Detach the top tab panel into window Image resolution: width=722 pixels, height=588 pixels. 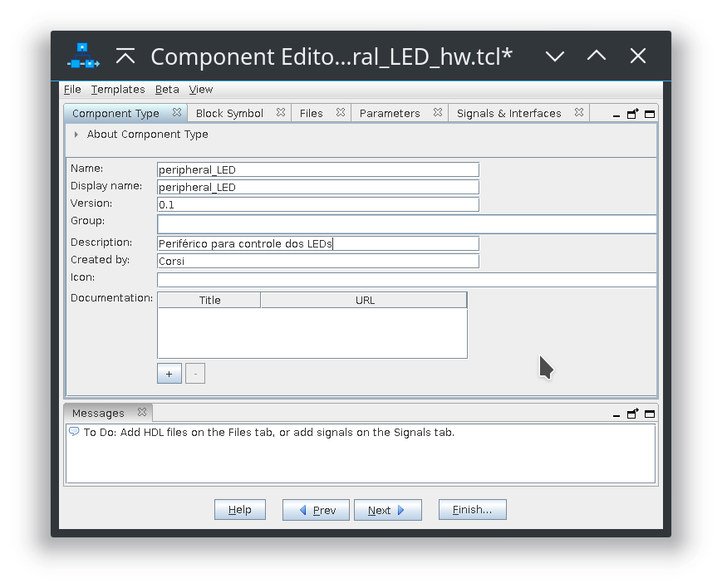pyautogui.click(x=633, y=114)
